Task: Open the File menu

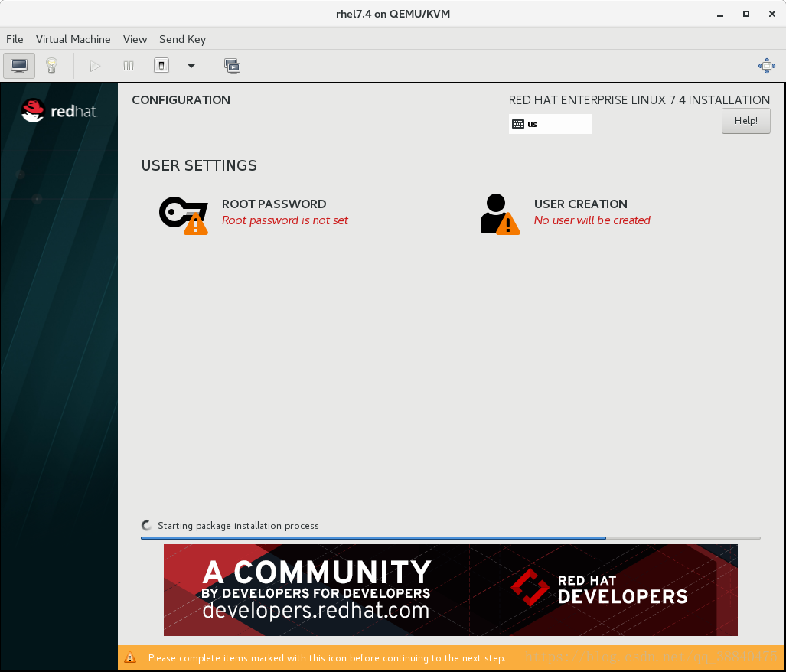Action: tap(15, 39)
